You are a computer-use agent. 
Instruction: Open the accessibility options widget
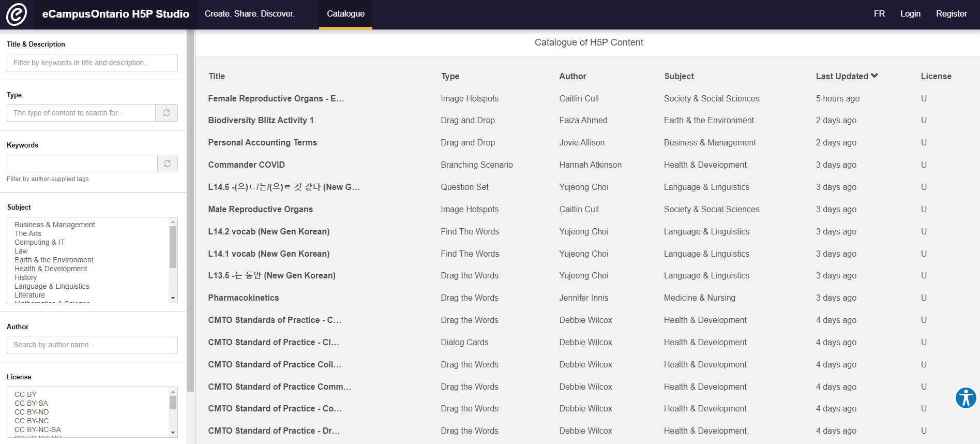tap(966, 398)
